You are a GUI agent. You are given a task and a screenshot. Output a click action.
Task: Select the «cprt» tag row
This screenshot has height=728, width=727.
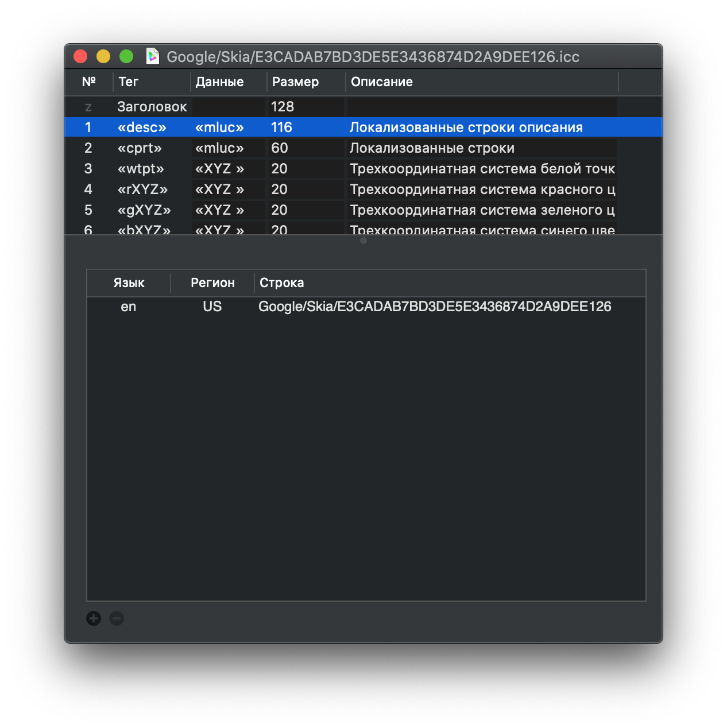pyautogui.click(x=363, y=148)
